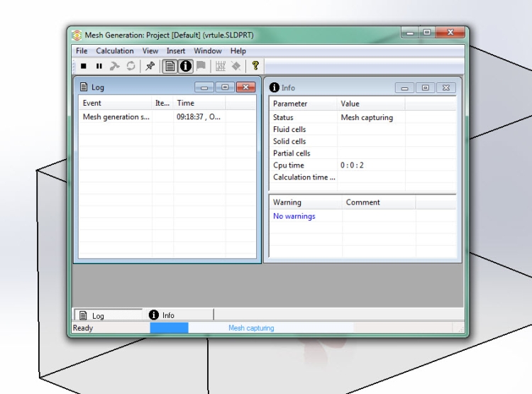Click the 'Mesh capturing' status value

pyautogui.click(x=367, y=118)
